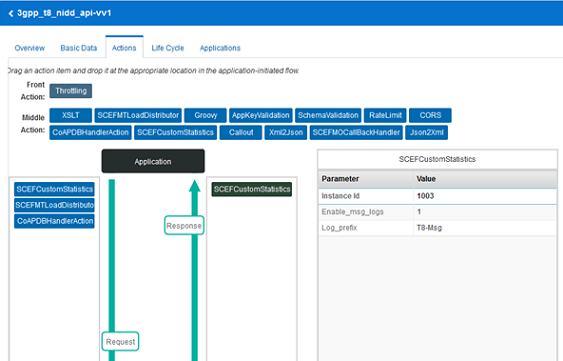Screen dimensions: 563x361
Task: Click the 3gpp_t8_nidd_api-vv1 page title
Action: pos(64,13)
